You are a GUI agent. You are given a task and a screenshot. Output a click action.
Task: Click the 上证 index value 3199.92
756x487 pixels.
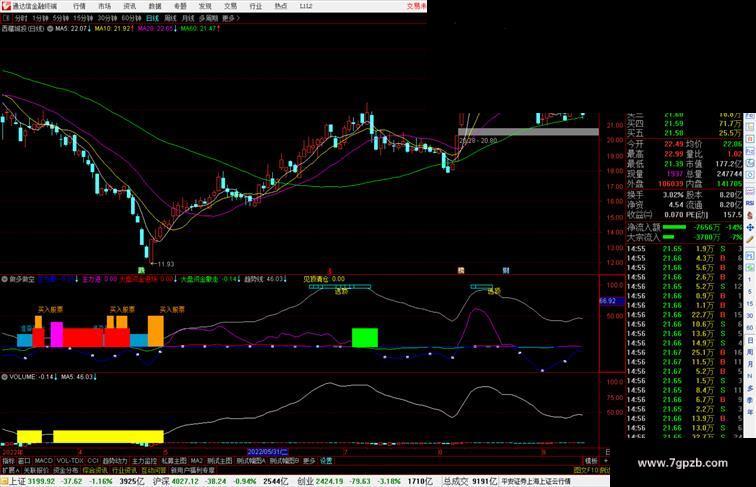41,481
